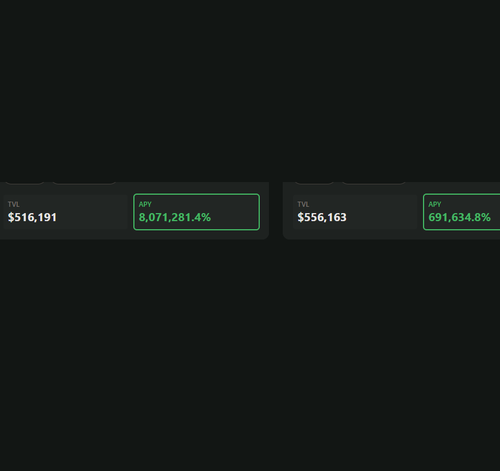Click the 691,634.8% green value

(459, 217)
